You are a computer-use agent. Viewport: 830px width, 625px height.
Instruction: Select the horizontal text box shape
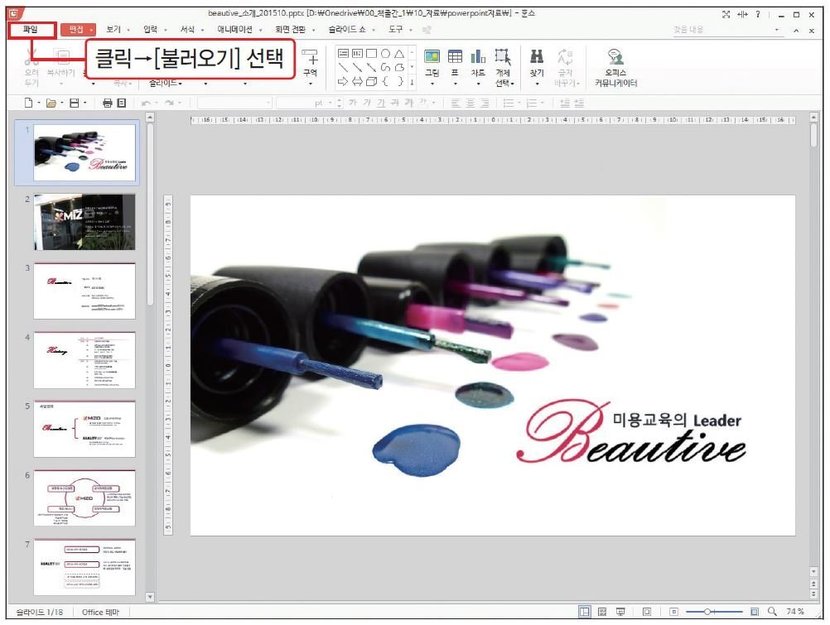(x=344, y=53)
